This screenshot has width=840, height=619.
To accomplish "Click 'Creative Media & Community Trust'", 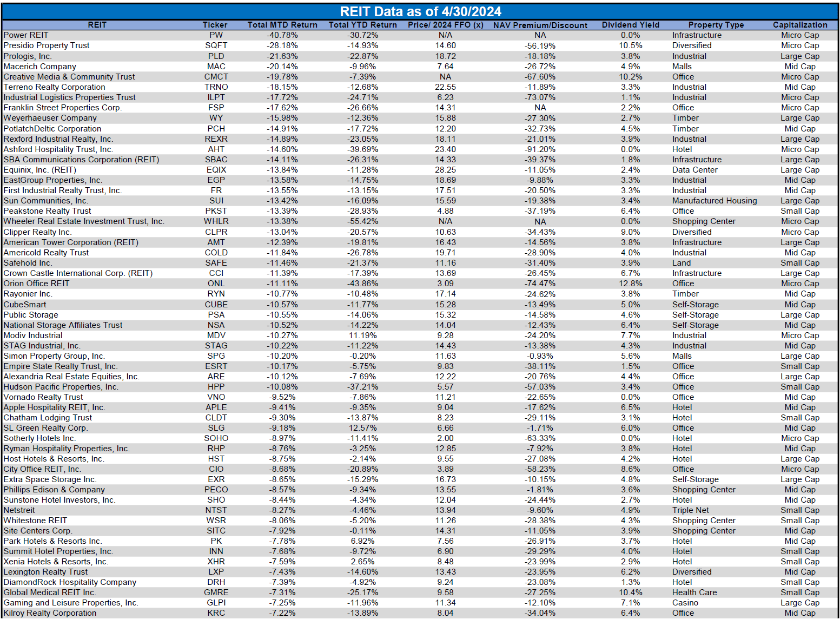I will (69, 77).
